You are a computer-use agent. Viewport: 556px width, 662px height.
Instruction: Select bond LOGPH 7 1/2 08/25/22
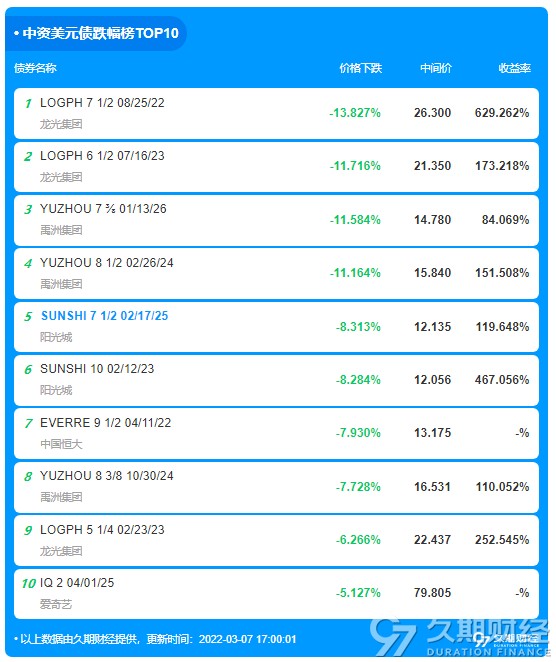coord(102,103)
